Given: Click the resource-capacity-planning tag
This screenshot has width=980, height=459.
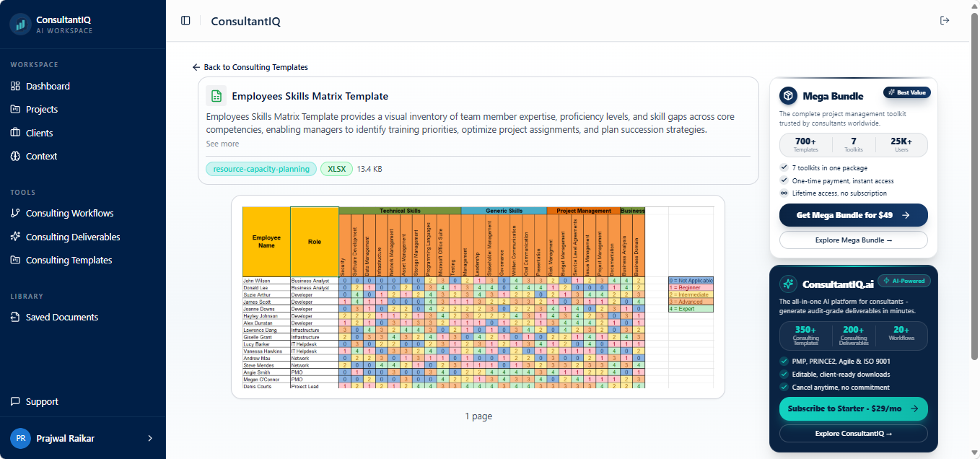Looking at the screenshot, I should coord(261,169).
